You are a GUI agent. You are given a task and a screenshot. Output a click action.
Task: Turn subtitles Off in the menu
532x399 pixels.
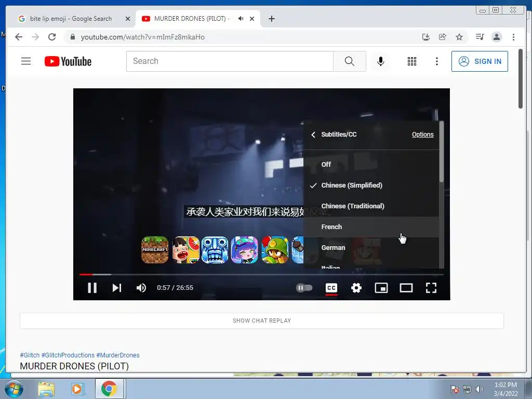(371, 164)
